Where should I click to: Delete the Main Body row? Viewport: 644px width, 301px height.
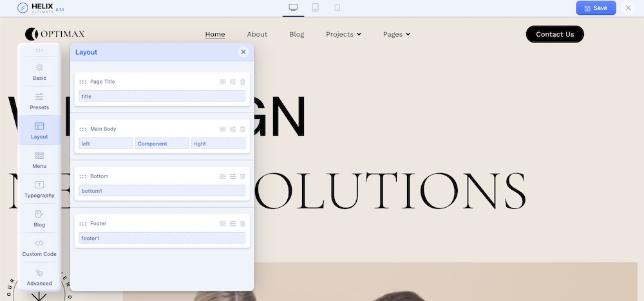(x=242, y=129)
